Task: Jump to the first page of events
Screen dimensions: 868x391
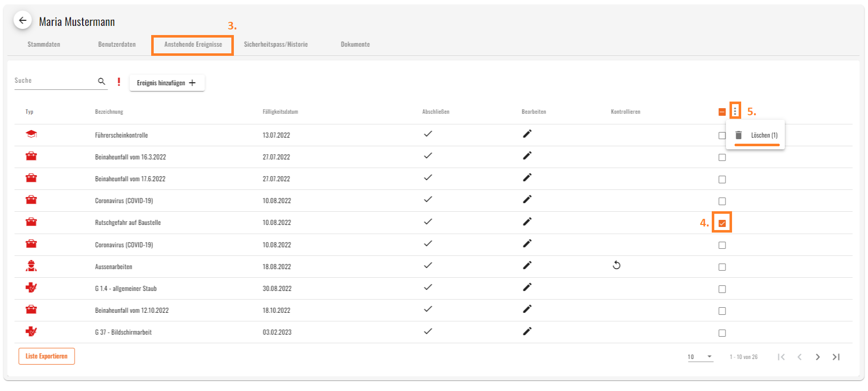Action: coord(781,357)
